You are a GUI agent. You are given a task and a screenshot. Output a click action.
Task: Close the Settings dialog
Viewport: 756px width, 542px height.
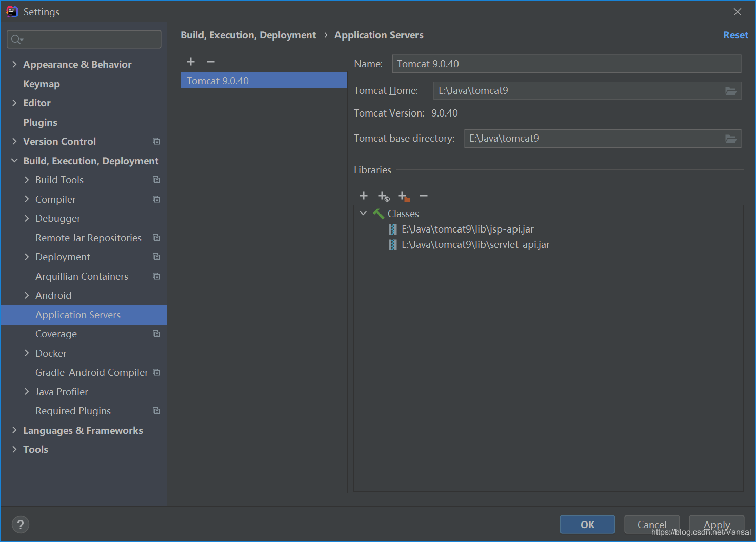click(x=738, y=12)
